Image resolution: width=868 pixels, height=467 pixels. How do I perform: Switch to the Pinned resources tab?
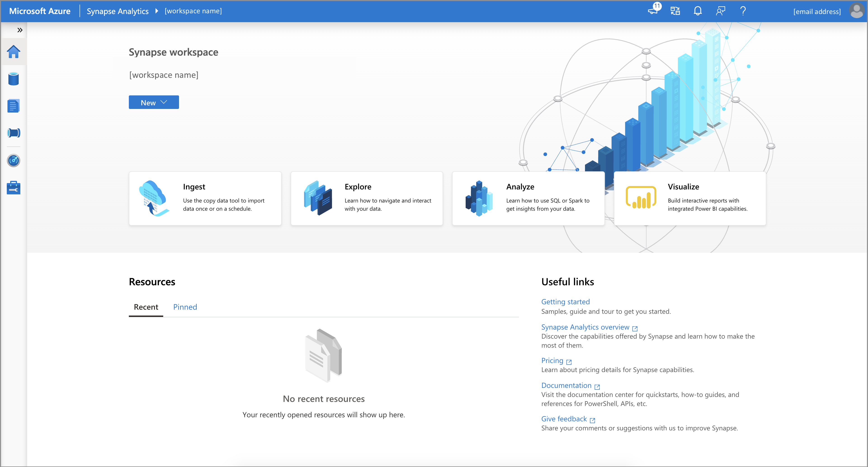pos(185,307)
